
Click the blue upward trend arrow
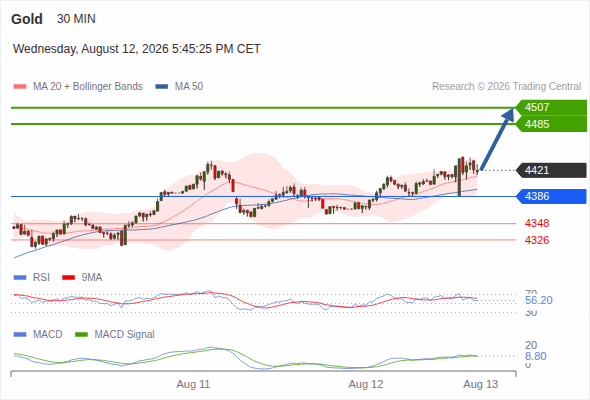coord(497,140)
